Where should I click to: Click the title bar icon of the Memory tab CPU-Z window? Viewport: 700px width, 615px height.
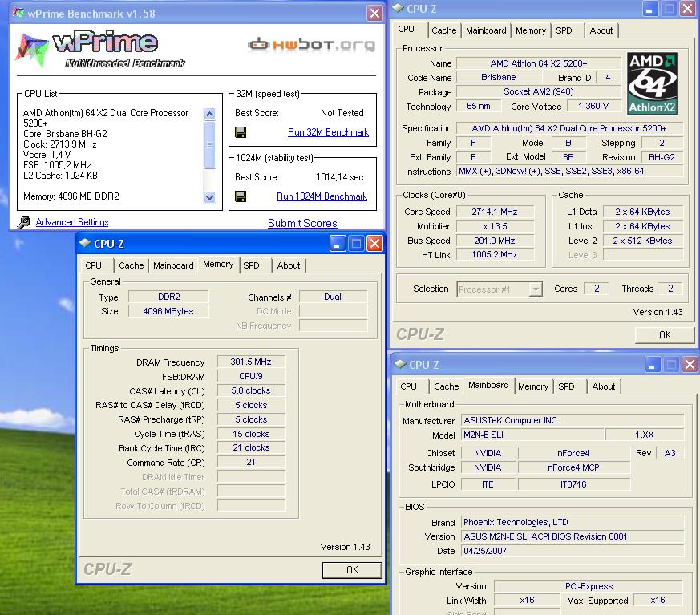85,243
